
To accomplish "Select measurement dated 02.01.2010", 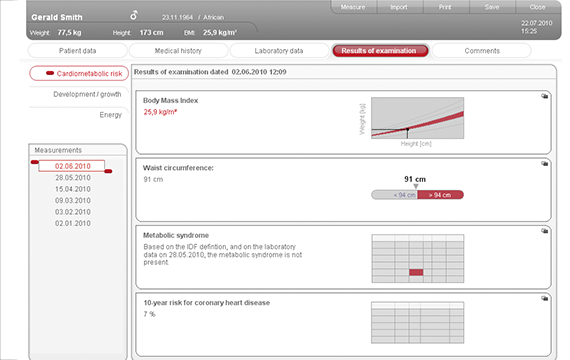I will [x=73, y=223].
